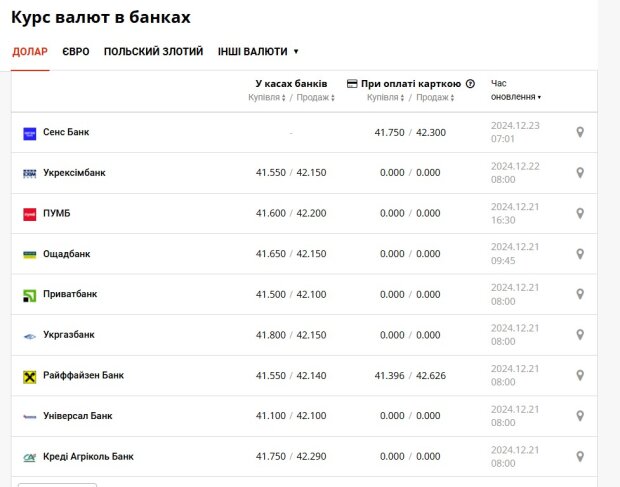Click the Ощадбанк logo icon
This screenshot has width=620, height=487.
click(30, 254)
